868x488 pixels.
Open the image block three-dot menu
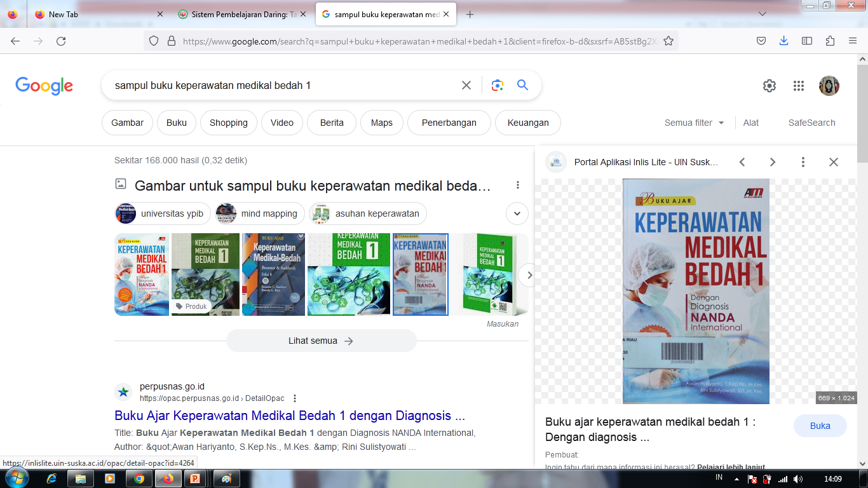[518, 185]
